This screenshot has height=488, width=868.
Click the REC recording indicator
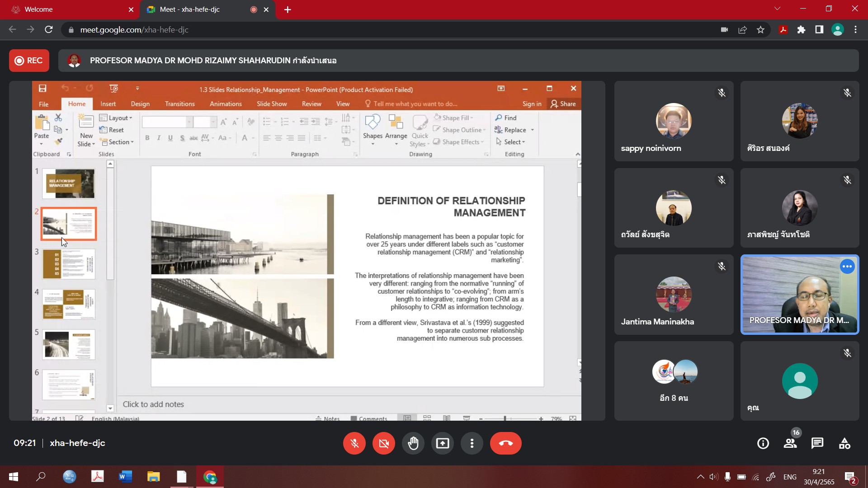pyautogui.click(x=29, y=61)
